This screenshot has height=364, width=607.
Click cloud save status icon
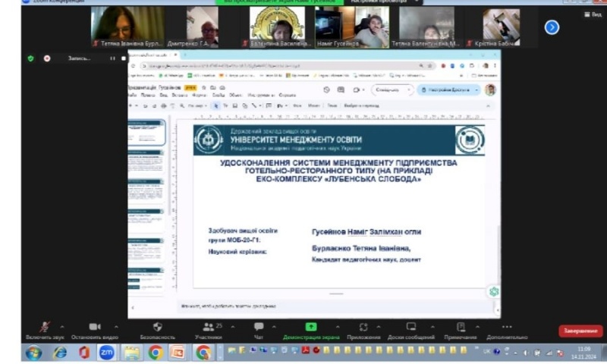(222, 88)
